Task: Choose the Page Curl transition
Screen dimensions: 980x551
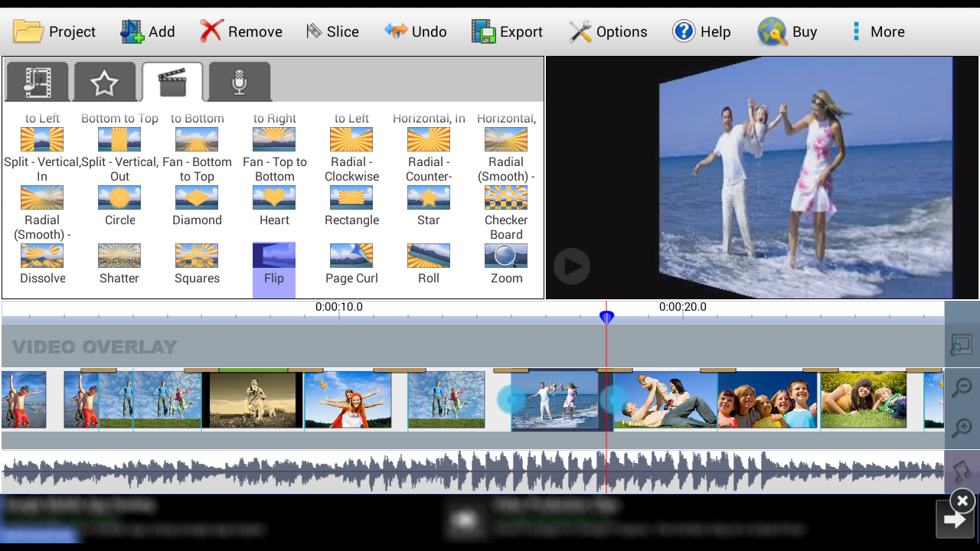Action: pos(351,256)
